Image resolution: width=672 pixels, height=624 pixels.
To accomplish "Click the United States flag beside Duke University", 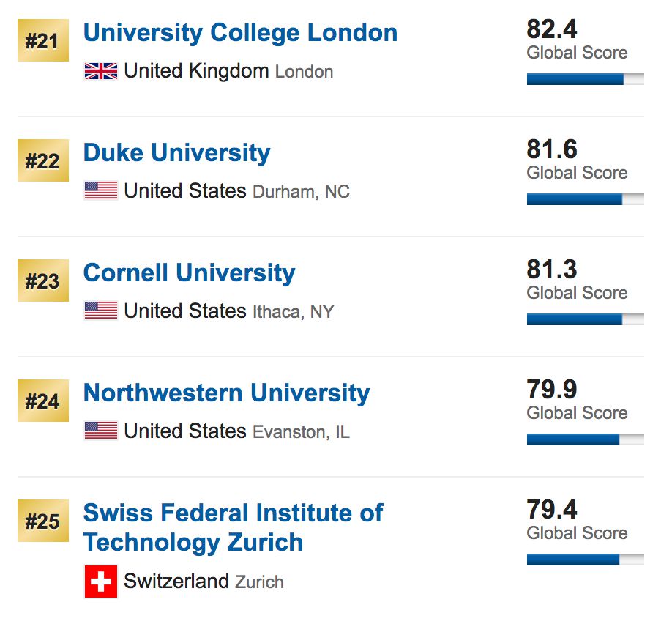I will (101, 190).
